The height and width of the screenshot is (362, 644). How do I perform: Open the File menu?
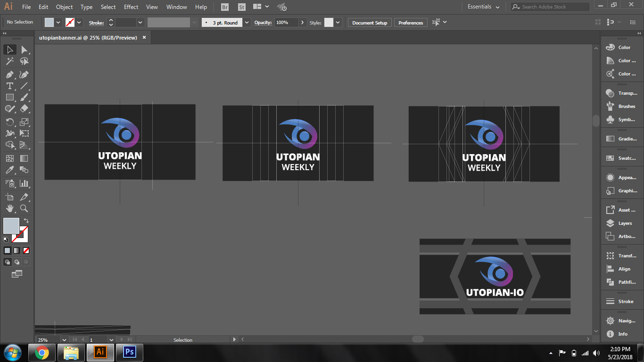pos(26,7)
